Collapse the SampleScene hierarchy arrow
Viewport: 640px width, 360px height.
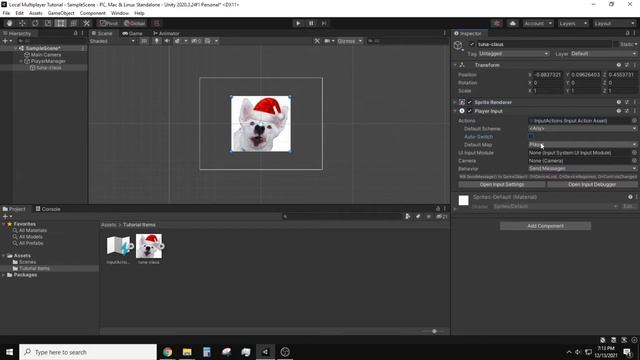click(16, 48)
